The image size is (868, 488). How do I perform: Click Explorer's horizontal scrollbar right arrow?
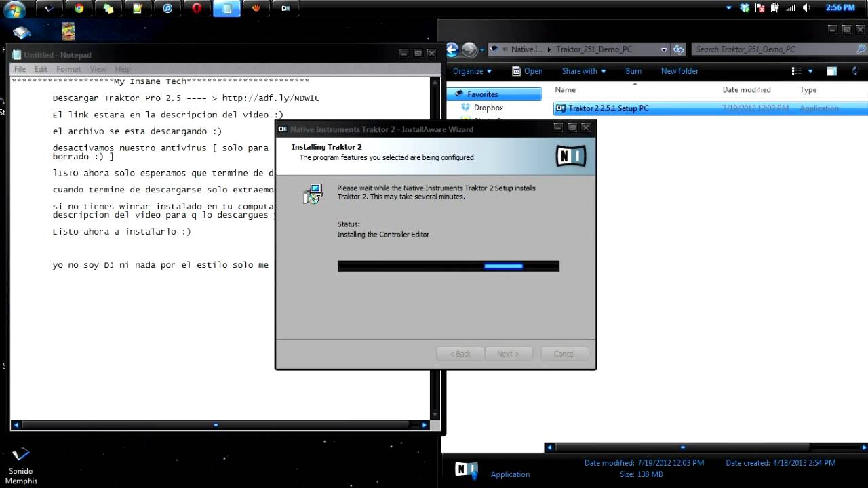(x=864, y=447)
